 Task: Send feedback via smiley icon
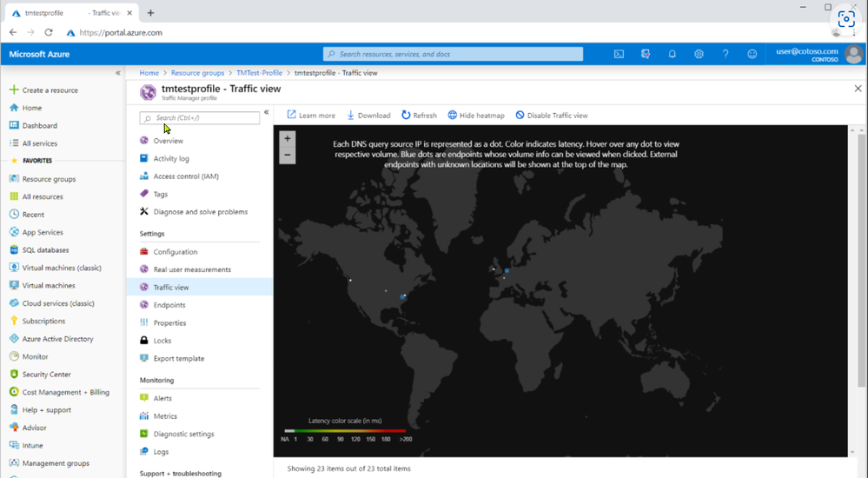tap(752, 54)
